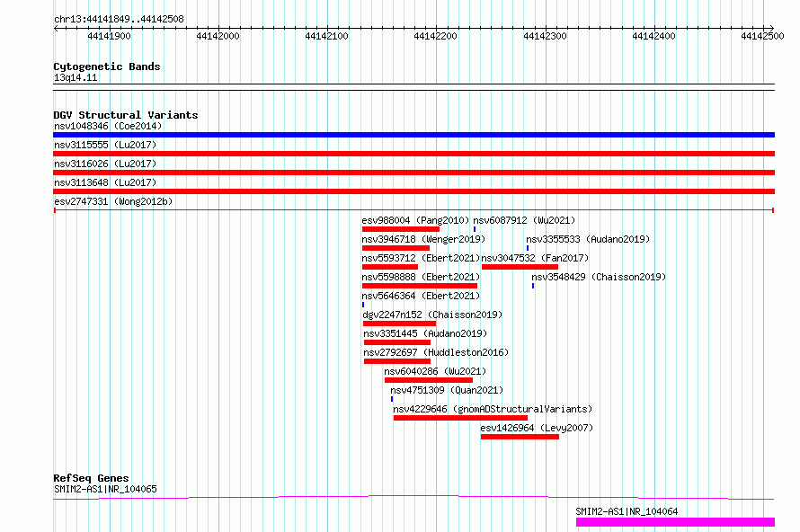
Task: Open the SMIM2-AS1|NR_104065 gene label
Action: coord(105,489)
